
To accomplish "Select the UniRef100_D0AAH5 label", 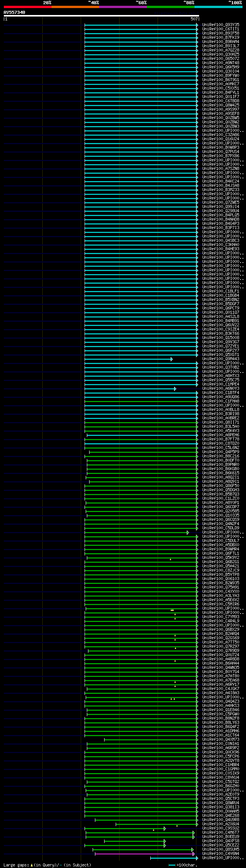I will [x=221, y=811].
